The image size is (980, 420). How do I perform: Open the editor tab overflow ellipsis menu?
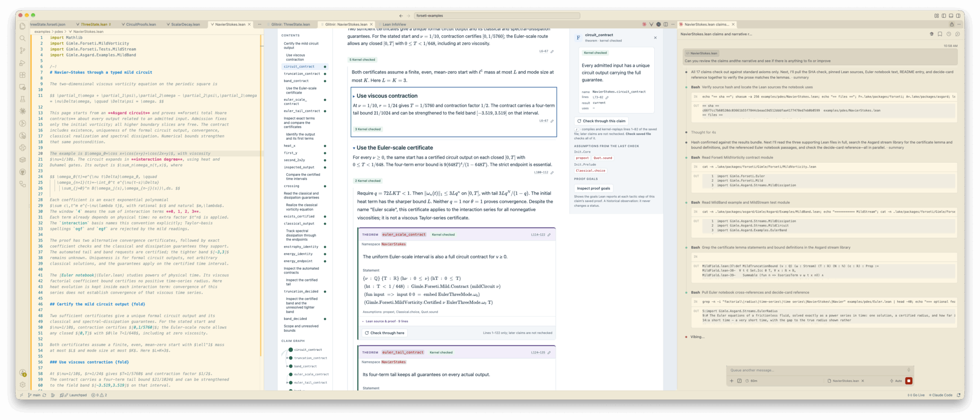coord(259,24)
